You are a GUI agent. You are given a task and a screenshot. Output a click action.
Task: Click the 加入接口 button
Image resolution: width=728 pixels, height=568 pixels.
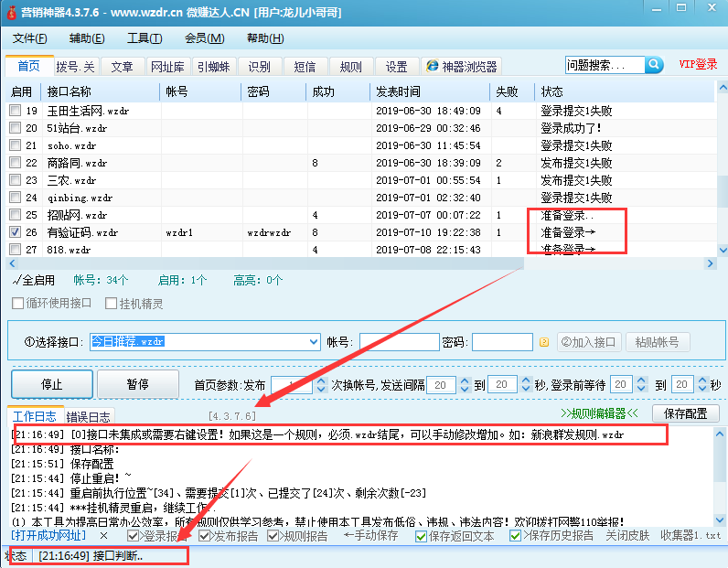click(x=589, y=342)
